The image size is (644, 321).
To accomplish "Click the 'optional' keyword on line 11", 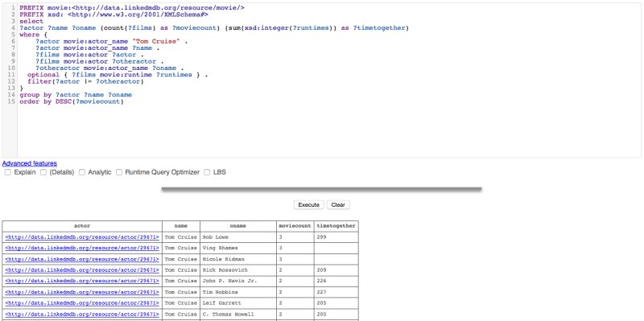I will pyautogui.click(x=43, y=75).
